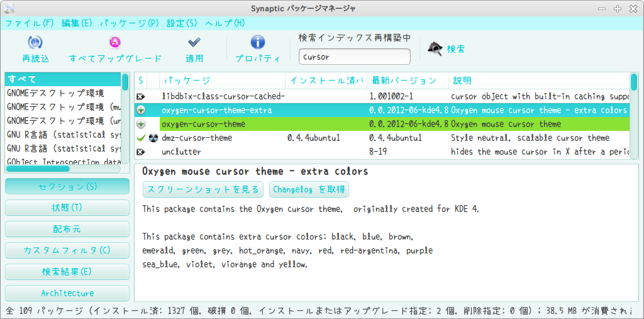Sort by 説明 column header
This screenshot has height=319, width=644.
point(538,81)
